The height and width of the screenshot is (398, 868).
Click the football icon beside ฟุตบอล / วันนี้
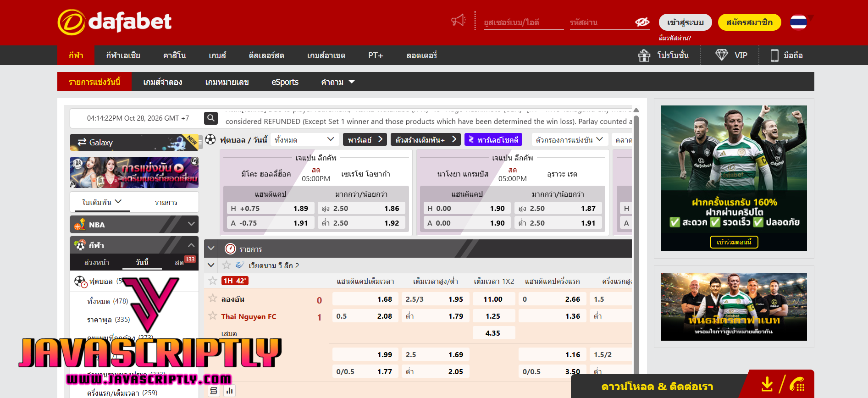pos(210,139)
